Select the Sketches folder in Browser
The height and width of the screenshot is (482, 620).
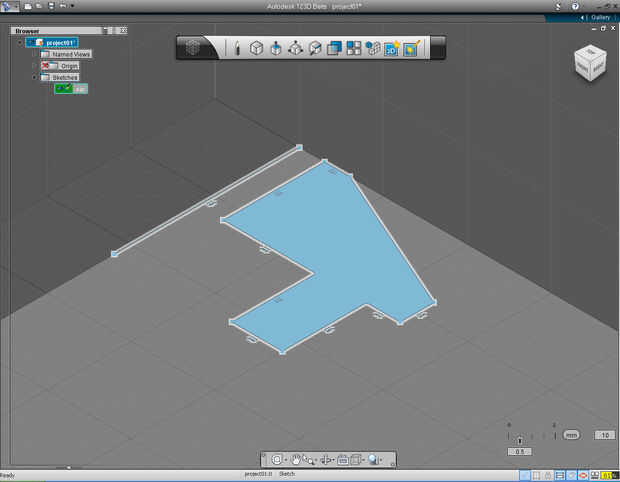60,77
